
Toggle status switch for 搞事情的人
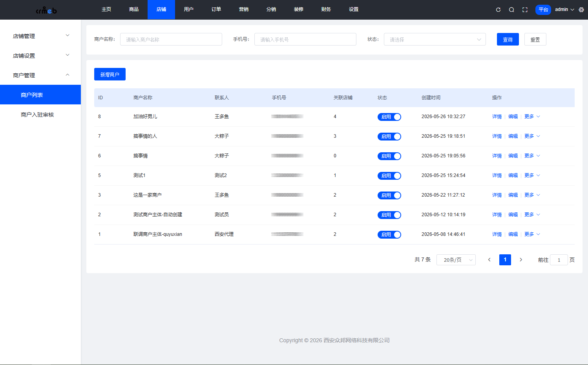[x=389, y=137]
